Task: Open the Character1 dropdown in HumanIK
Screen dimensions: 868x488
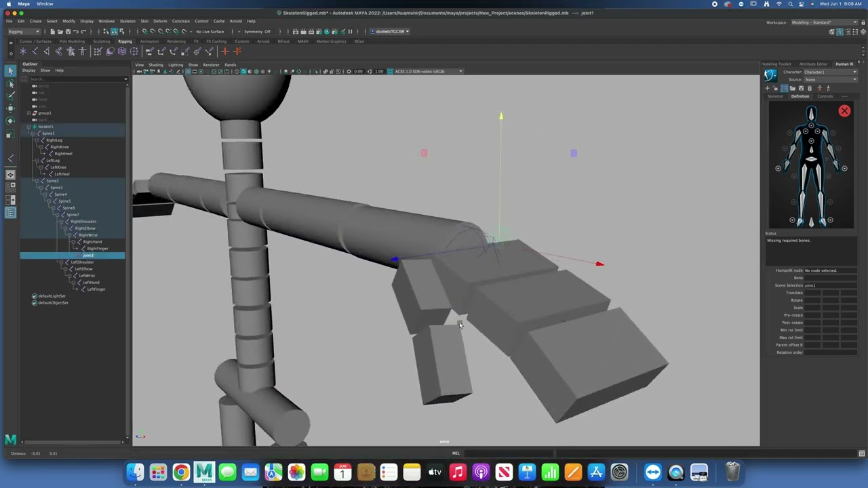Action: pyautogui.click(x=830, y=72)
